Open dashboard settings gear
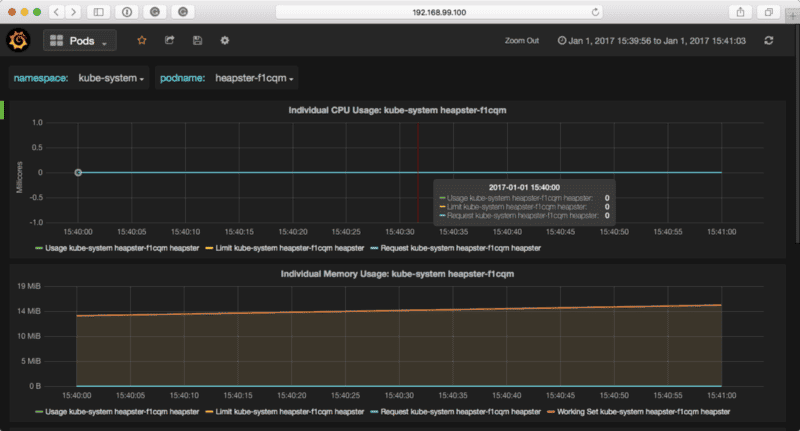Image resolution: width=800 pixels, height=431 pixels. click(x=225, y=41)
